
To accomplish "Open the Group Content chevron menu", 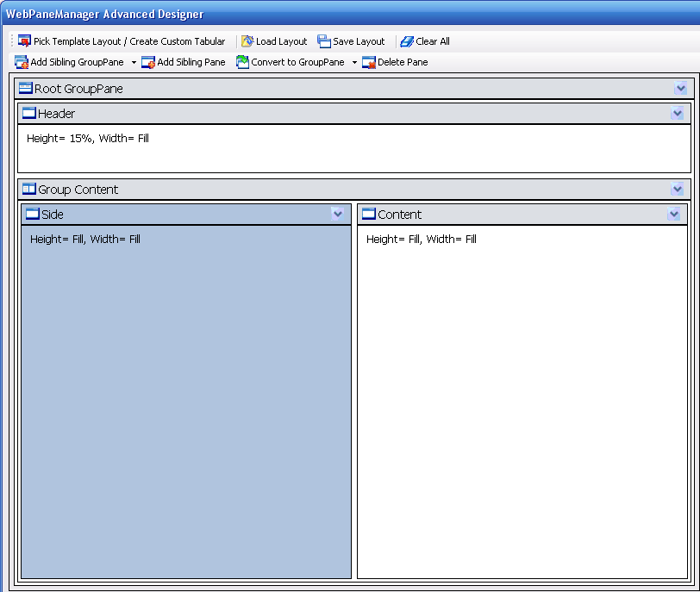I will (x=678, y=190).
